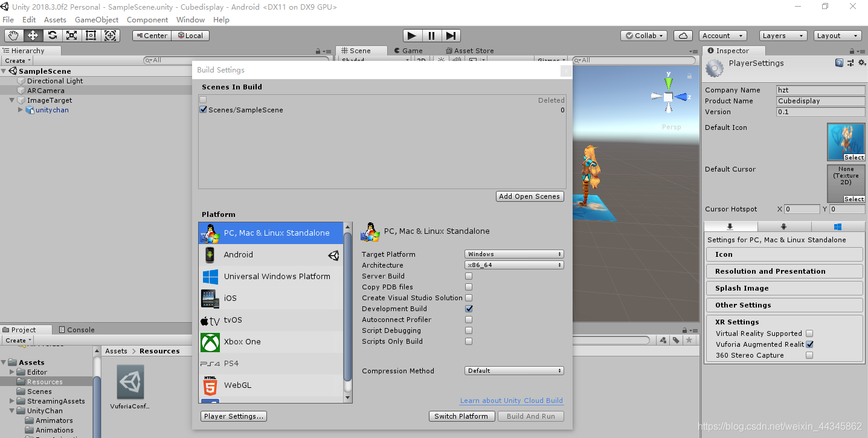Screen dimensions: 868x438
Task: Select the PS4 platform
Action: [x=271, y=363]
